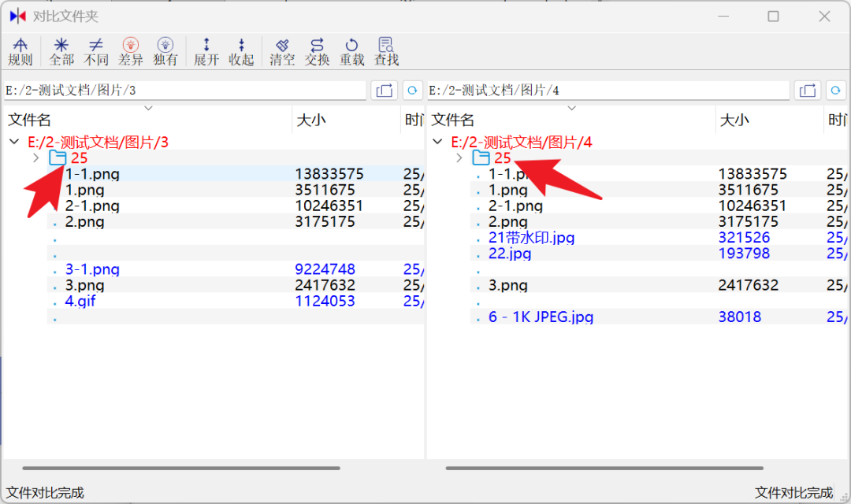
Task: Click 收起 to collapse all folders
Action: click(x=241, y=52)
